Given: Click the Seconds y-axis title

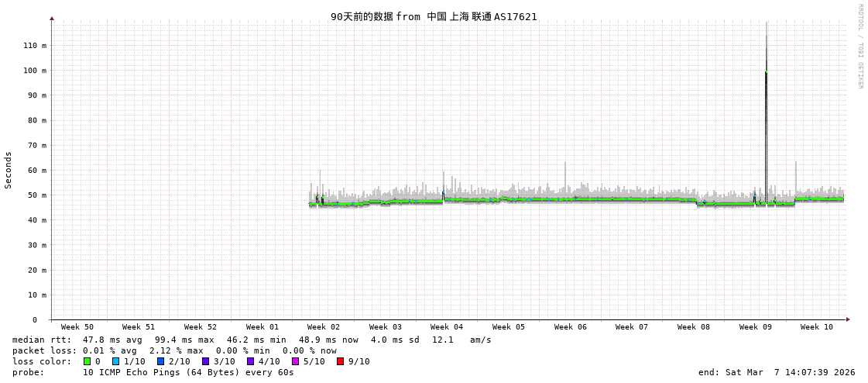Looking at the screenshot, I should (x=9, y=170).
